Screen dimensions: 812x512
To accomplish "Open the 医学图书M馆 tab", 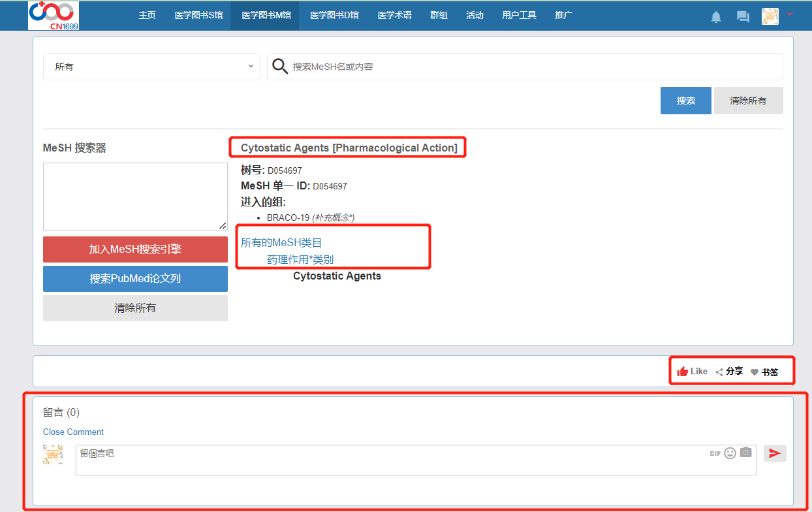I will (264, 15).
